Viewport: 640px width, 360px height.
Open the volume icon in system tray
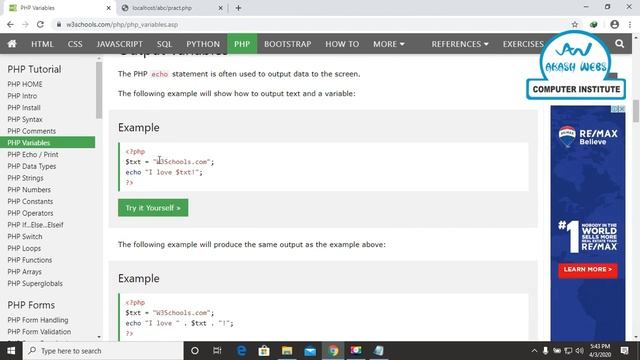pos(579,351)
